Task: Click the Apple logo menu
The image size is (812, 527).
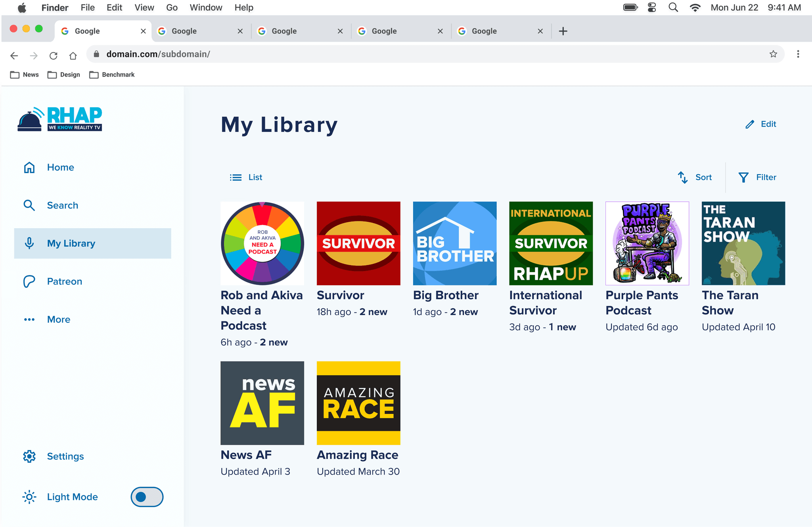Action: coord(22,8)
